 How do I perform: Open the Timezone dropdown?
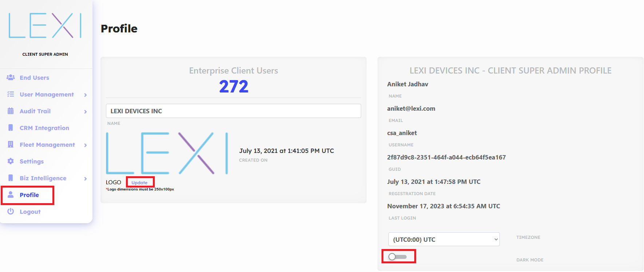click(x=444, y=240)
